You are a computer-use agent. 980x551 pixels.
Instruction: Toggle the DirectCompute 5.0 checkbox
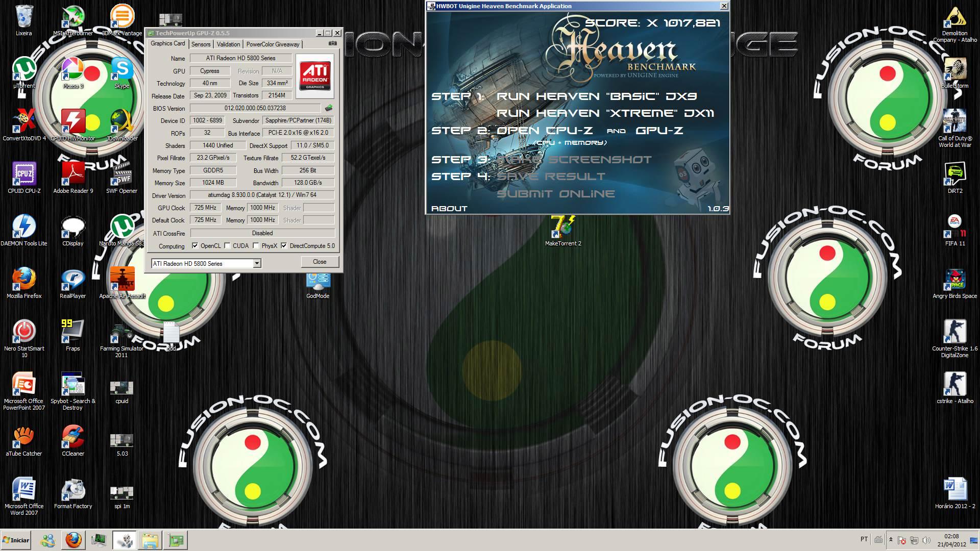[x=284, y=246]
